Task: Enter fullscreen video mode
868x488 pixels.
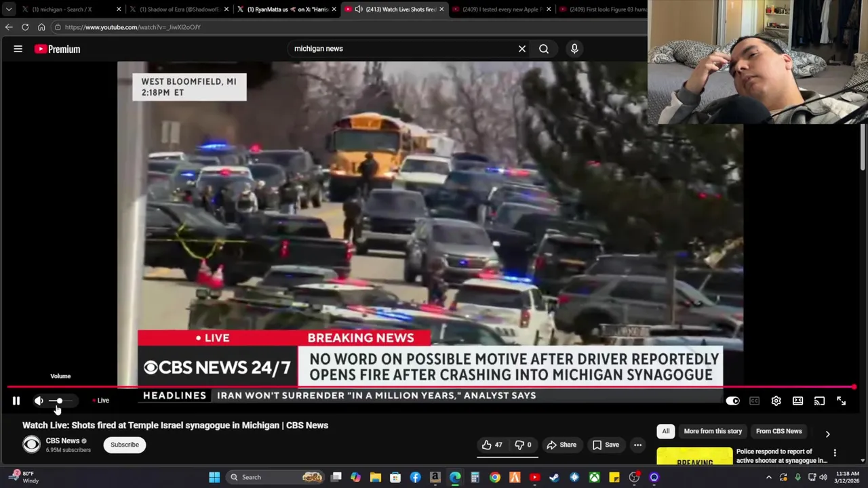Action: pyautogui.click(x=841, y=401)
